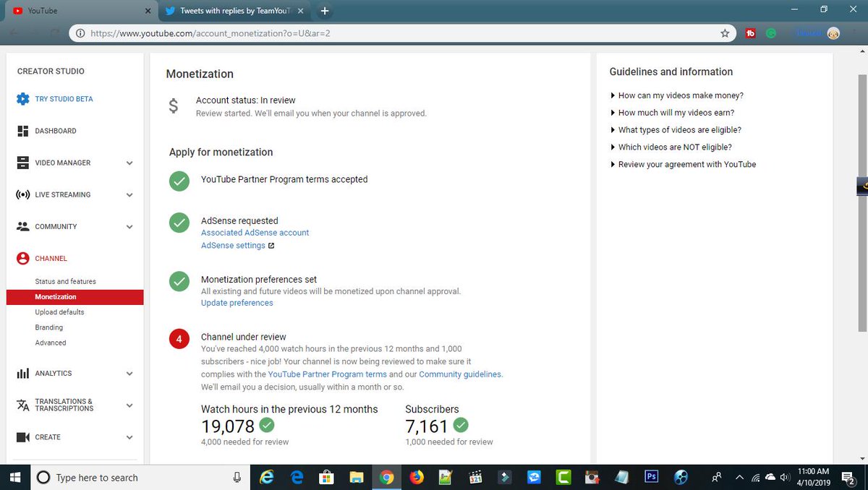Open Advanced under Channel
Viewport: 868px width, 490px height.
point(51,343)
